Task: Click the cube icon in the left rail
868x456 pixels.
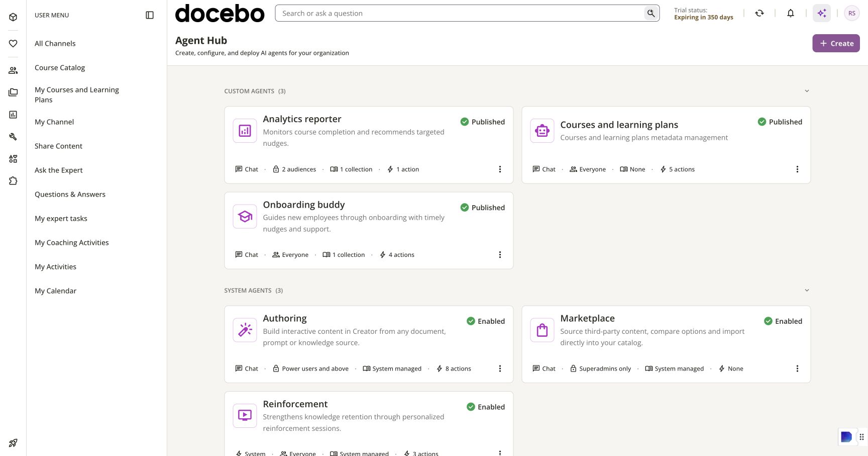Action: tap(13, 17)
